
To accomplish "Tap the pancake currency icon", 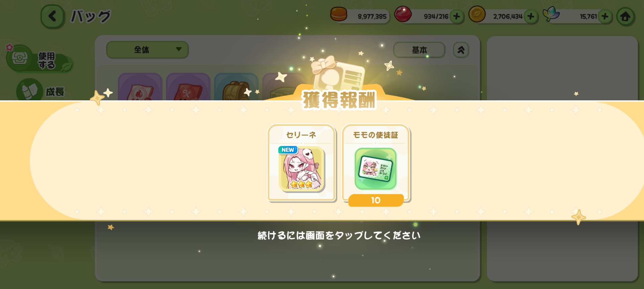I will tap(339, 15).
